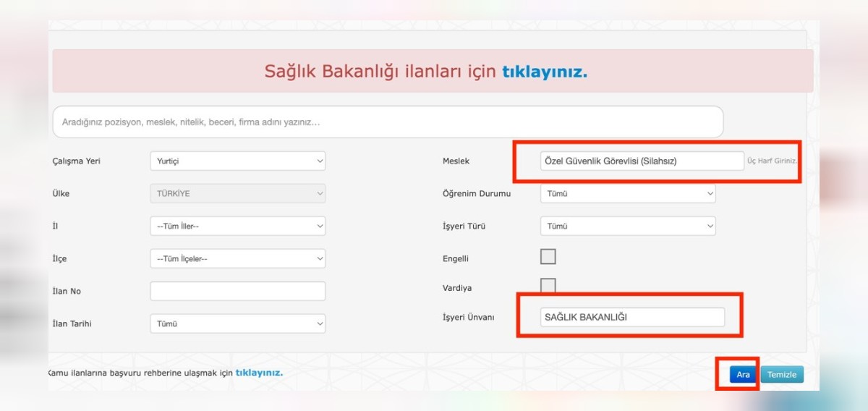
Task: Click the Ara search button
Action: pyautogui.click(x=743, y=375)
